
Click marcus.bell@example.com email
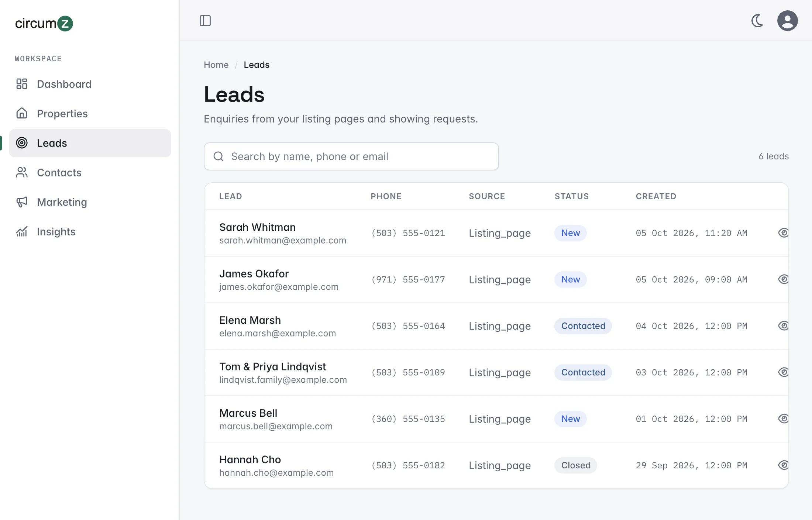click(x=276, y=427)
